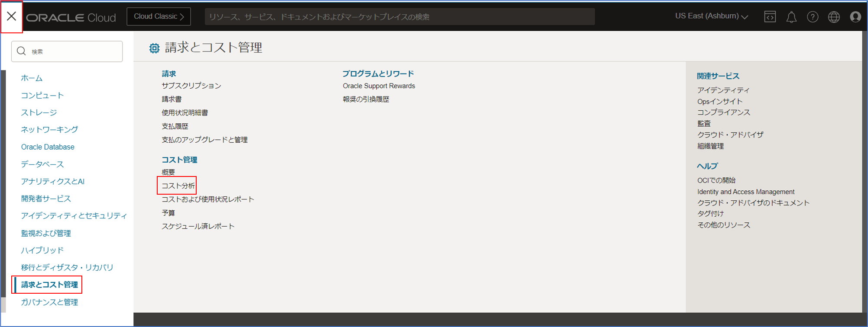Image resolution: width=868 pixels, height=327 pixels.
Task: Open the サブスクリプション link
Action: [191, 86]
